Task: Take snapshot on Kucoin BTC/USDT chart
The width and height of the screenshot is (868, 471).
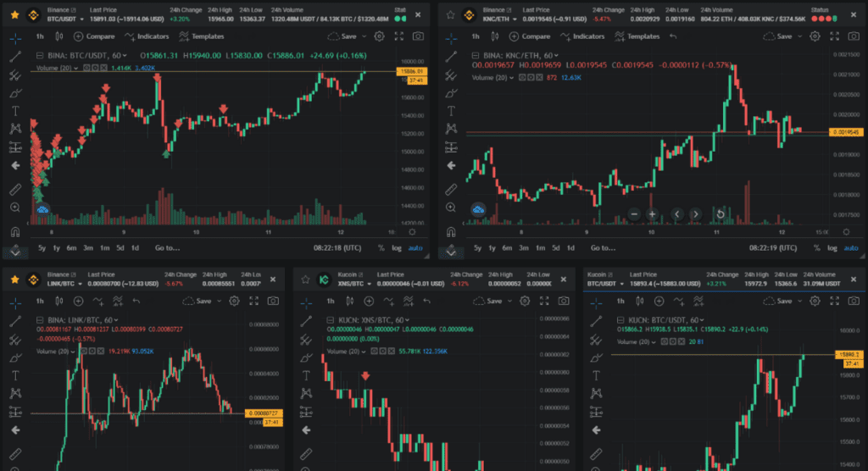Action: 854,301
